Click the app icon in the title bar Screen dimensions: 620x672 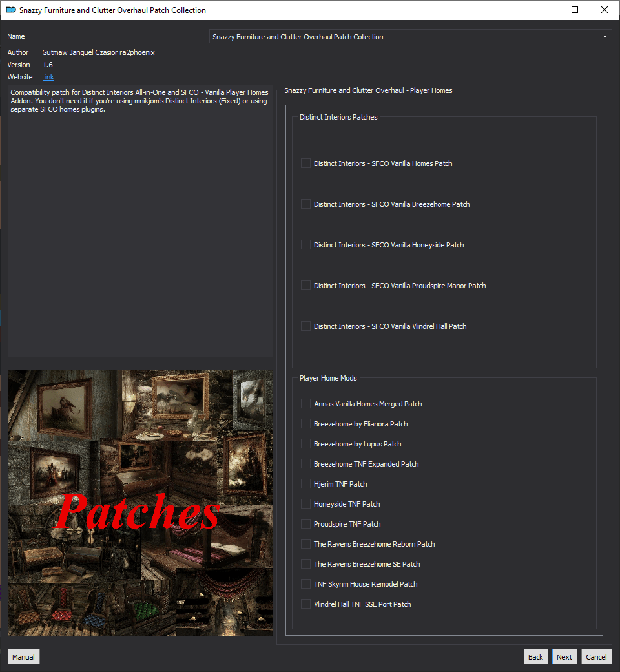11,10
